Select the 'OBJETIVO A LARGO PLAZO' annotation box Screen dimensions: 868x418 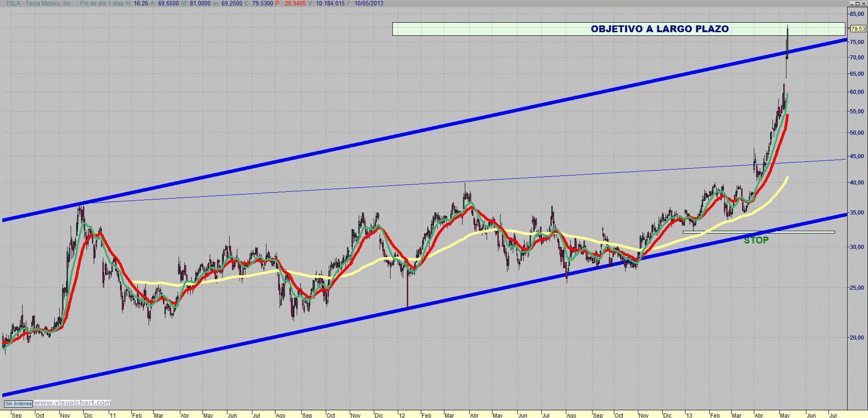(618, 29)
